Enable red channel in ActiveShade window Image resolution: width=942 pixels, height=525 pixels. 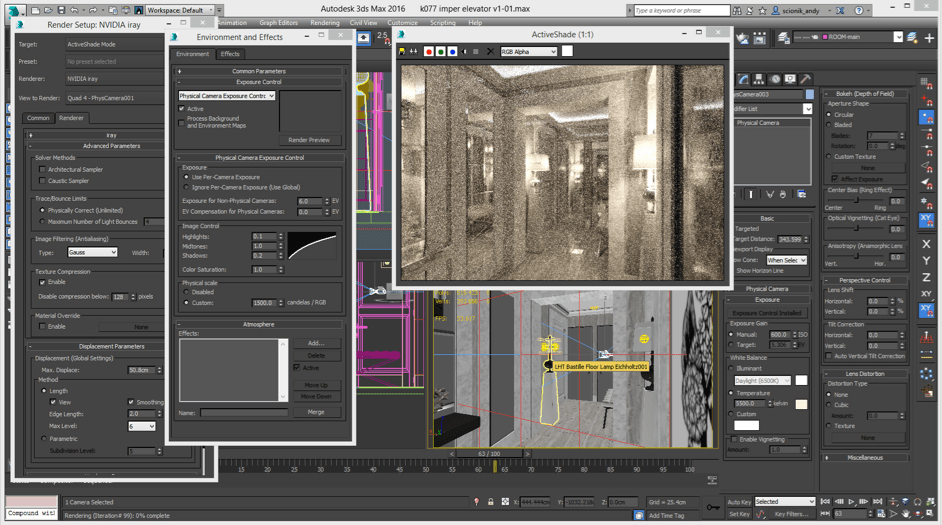pyautogui.click(x=429, y=52)
